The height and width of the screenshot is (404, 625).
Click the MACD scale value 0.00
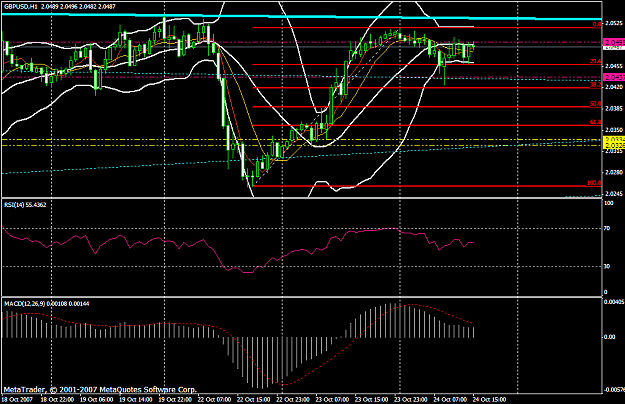610,337
